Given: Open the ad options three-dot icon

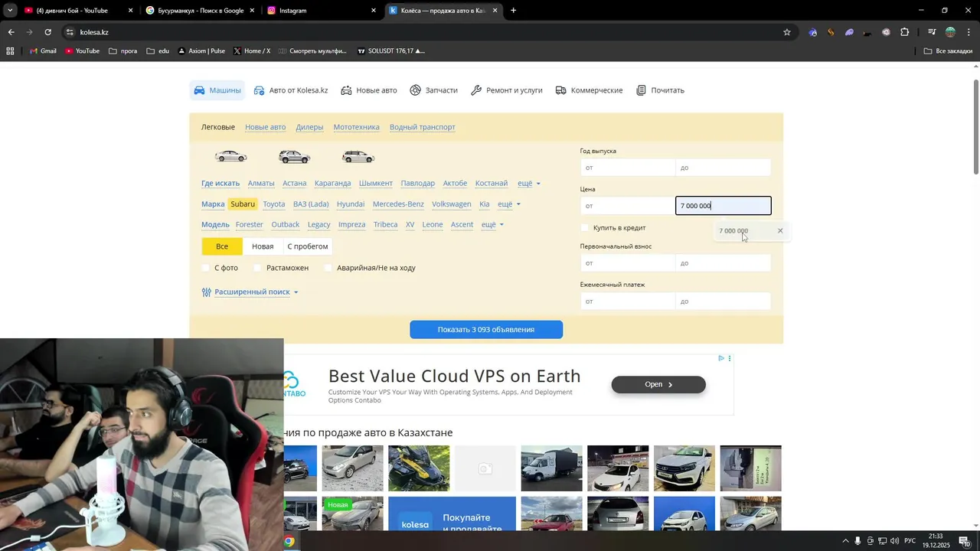Looking at the screenshot, I should (730, 358).
